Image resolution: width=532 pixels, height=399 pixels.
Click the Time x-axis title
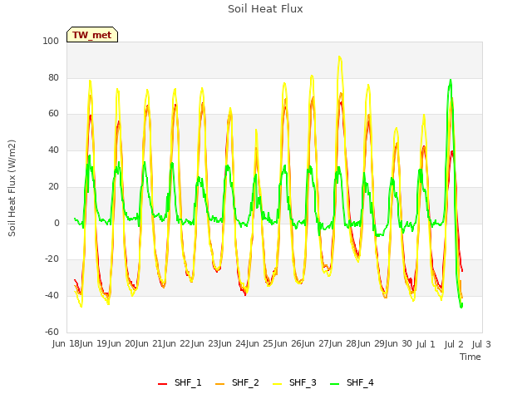(x=470, y=357)
